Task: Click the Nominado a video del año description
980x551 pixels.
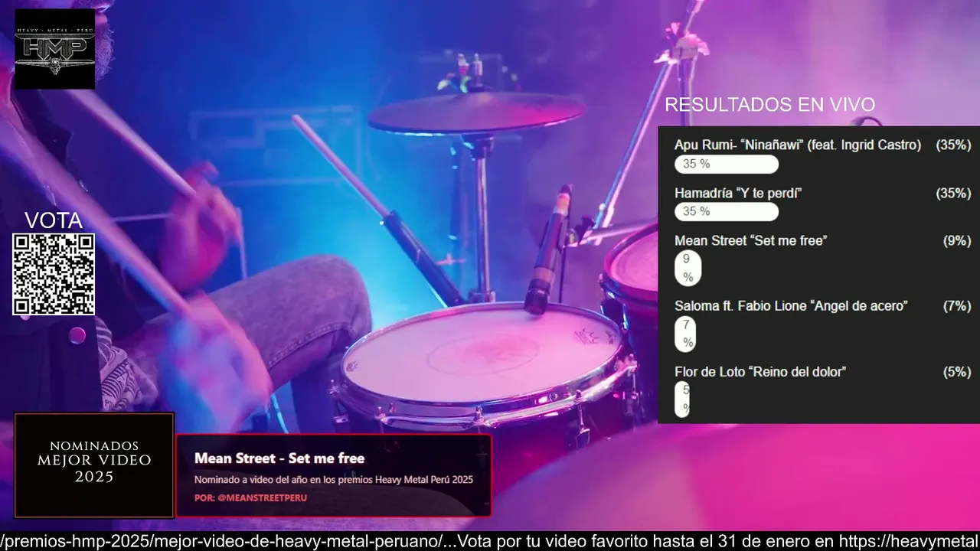Action: pyautogui.click(x=333, y=480)
